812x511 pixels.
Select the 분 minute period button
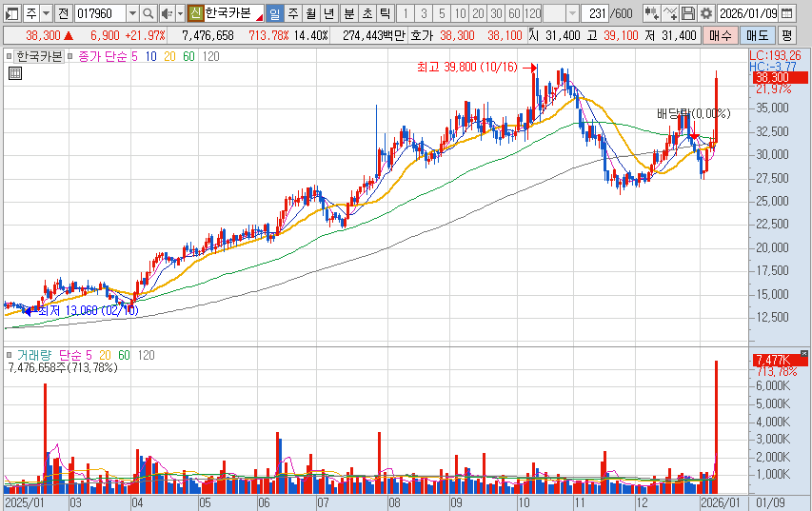point(349,13)
